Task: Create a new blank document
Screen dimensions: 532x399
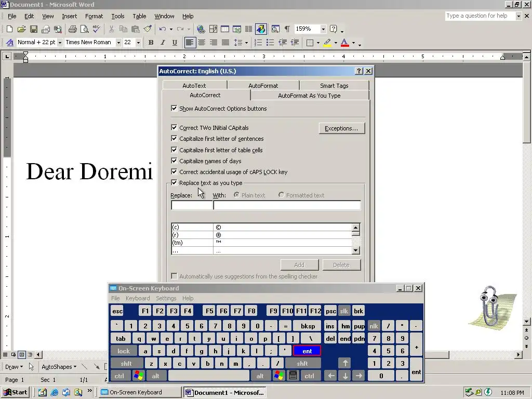Action: [9, 29]
